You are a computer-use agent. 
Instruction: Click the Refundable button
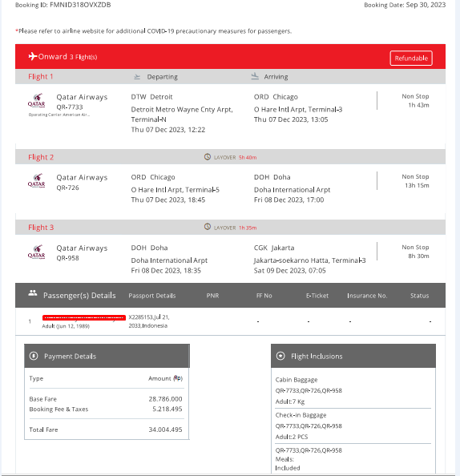411,58
